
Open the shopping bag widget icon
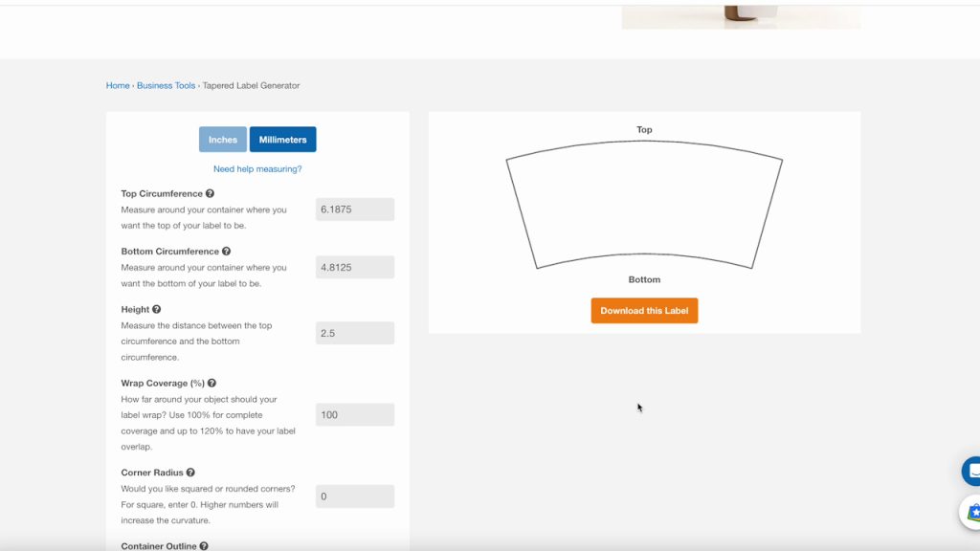[x=970, y=512]
